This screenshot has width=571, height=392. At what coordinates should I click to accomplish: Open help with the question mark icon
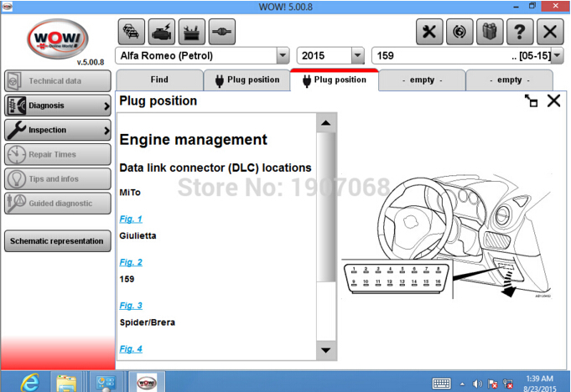(x=520, y=32)
